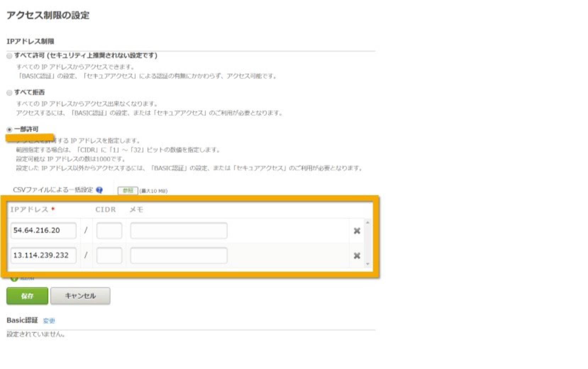Open the 変更 link next to Basic認証
588x369 pixels.
pyautogui.click(x=49, y=321)
